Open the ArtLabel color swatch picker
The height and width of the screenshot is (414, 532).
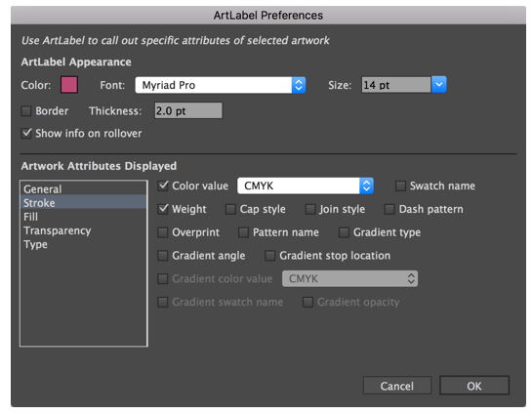click(69, 85)
